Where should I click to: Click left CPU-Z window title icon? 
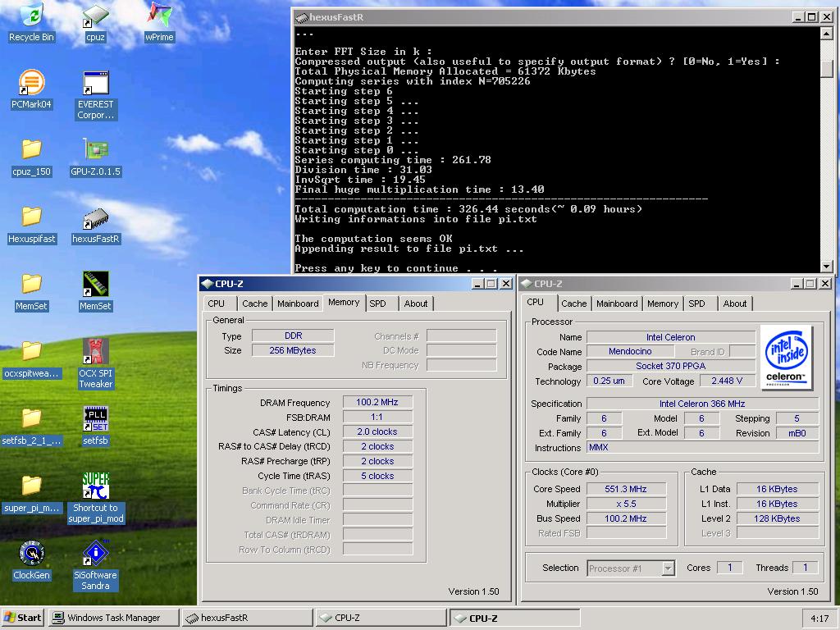coord(208,283)
